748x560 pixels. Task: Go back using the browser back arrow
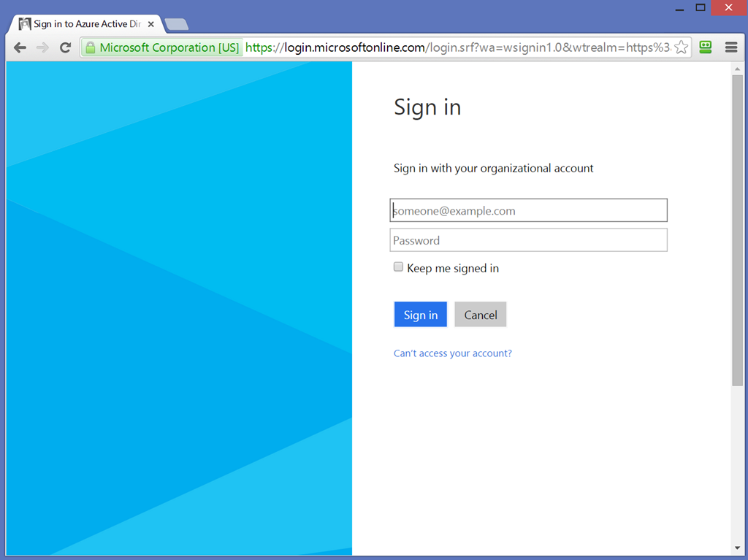click(20, 47)
